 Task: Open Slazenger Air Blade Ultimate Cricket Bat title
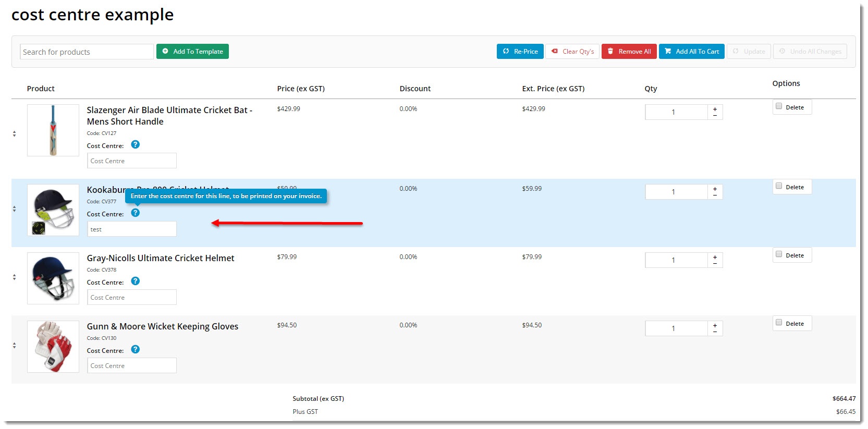point(169,116)
